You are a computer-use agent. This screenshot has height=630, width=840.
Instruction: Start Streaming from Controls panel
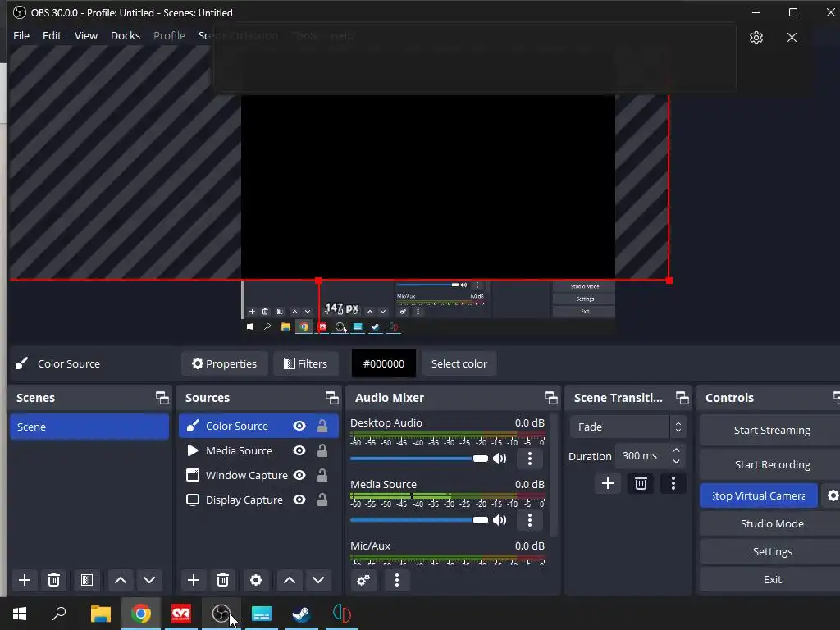(771, 430)
